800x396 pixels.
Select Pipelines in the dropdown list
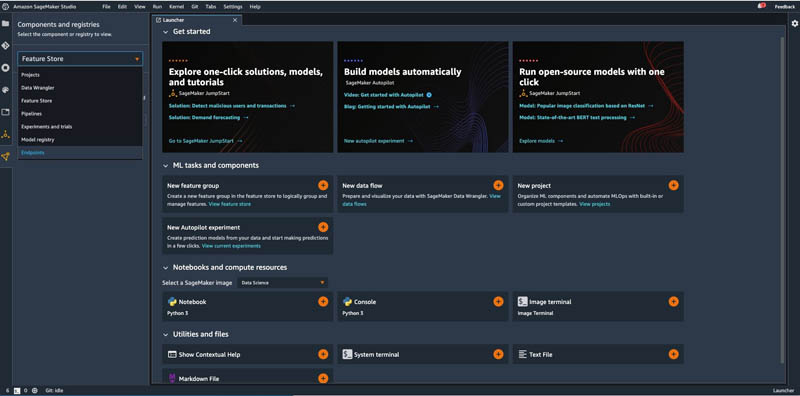click(80, 113)
